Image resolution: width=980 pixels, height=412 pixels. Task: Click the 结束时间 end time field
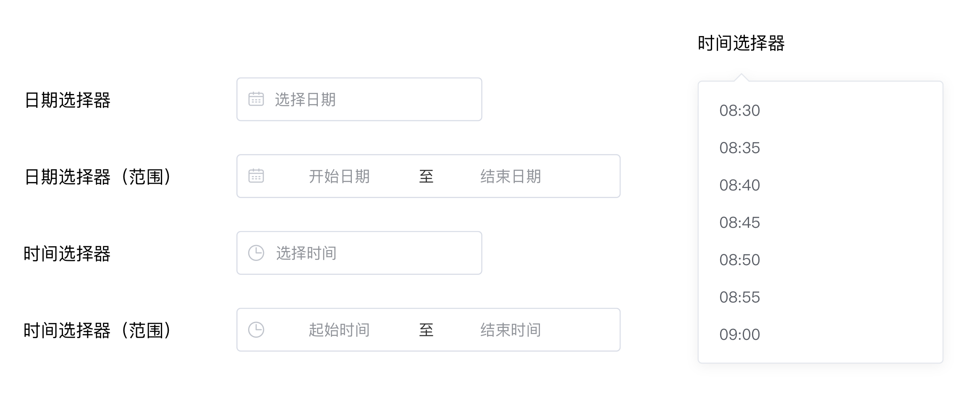511,330
